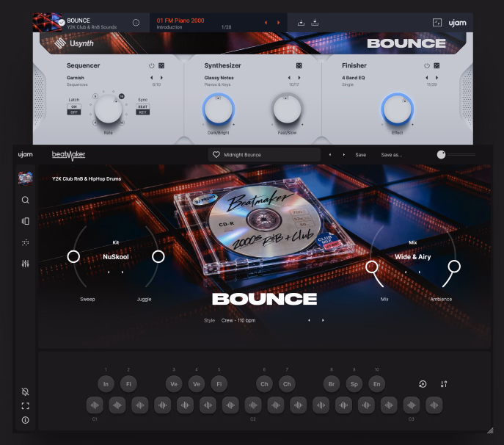The image size is (504, 445).
Task: Click Save as... in the Beatmaker top bar
Action: click(x=392, y=155)
